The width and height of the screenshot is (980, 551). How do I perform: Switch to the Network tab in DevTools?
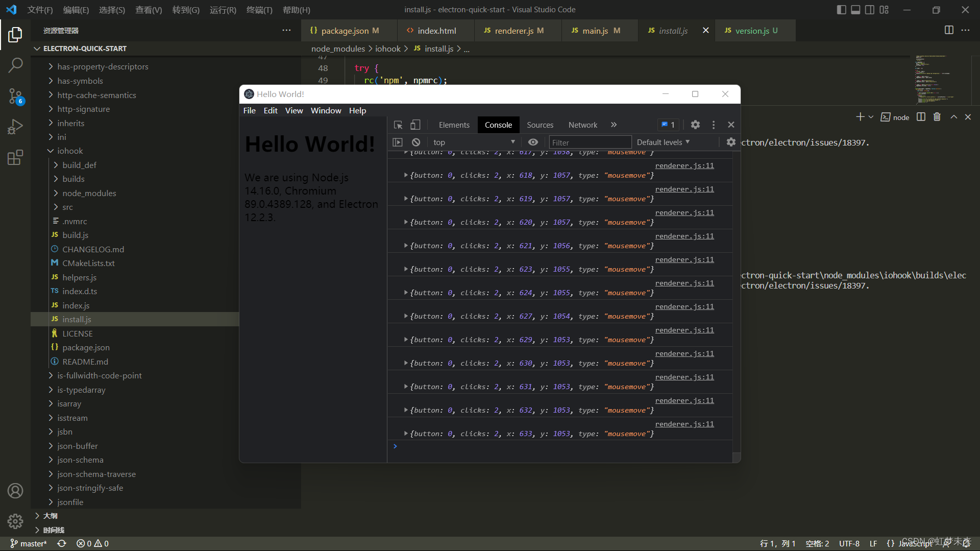[582, 125]
